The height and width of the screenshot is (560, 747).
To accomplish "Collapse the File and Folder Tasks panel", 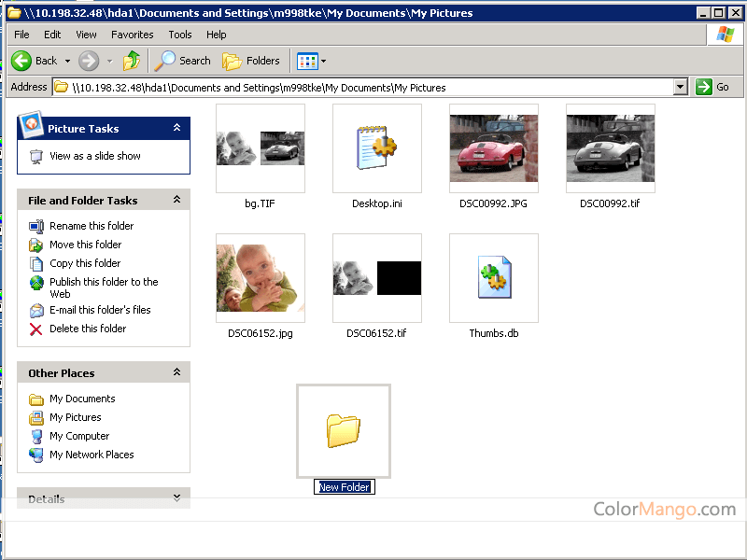I will pos(176,200).
